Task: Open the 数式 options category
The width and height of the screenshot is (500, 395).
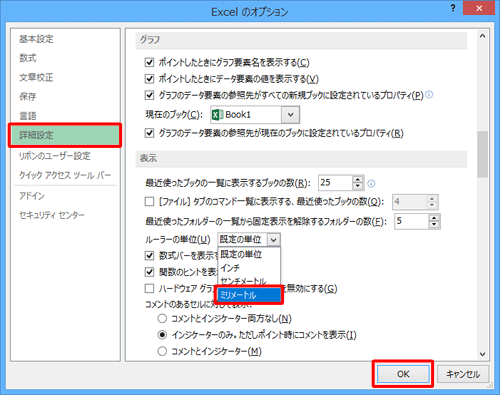Action: tap(28, 58)
